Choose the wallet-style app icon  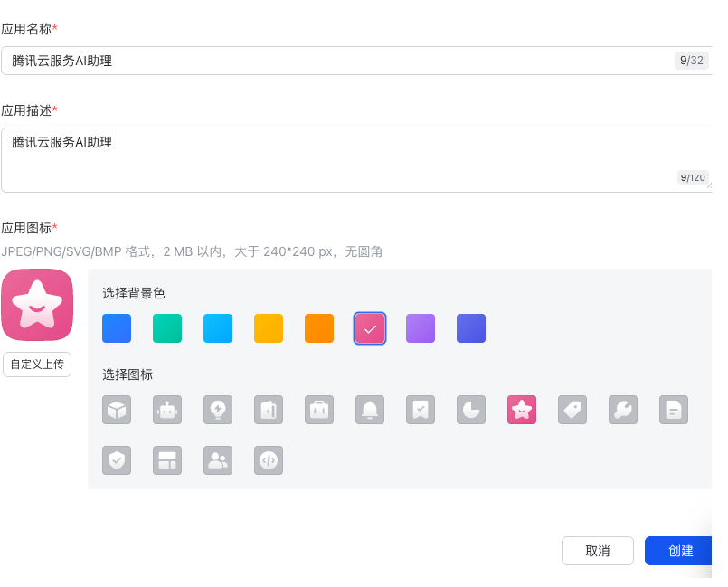coord(269,410)
